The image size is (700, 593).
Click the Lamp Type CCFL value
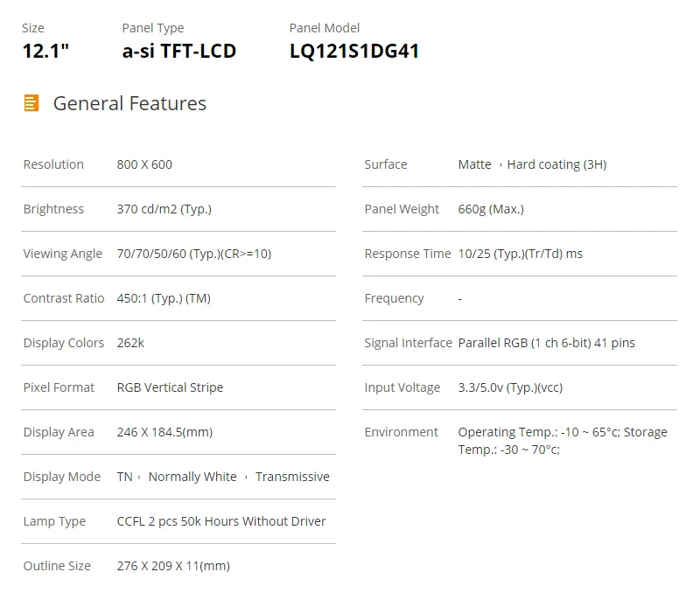point(221,521)
